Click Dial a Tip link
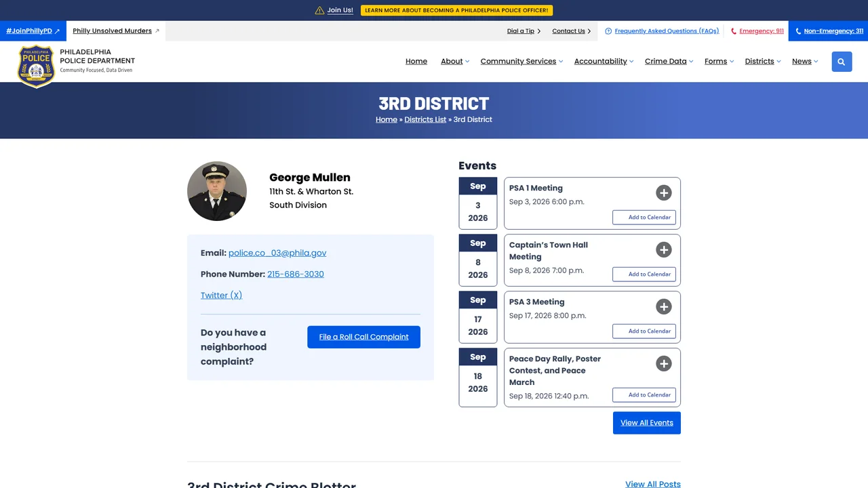Viewport: 868px width, 488px height. tap(524, 31)
